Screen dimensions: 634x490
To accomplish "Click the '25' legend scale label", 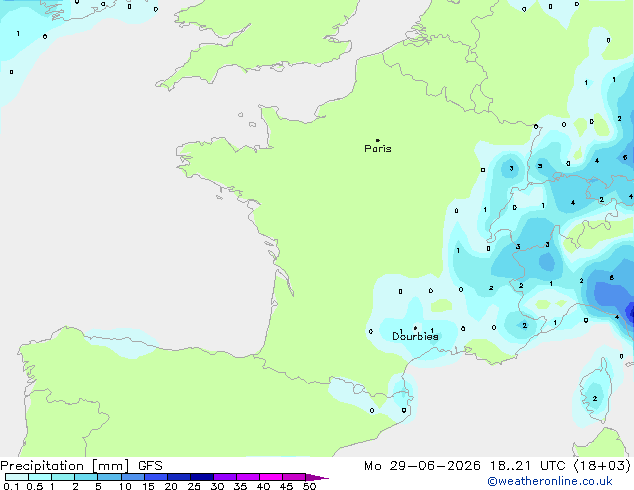I will (194, 486).
